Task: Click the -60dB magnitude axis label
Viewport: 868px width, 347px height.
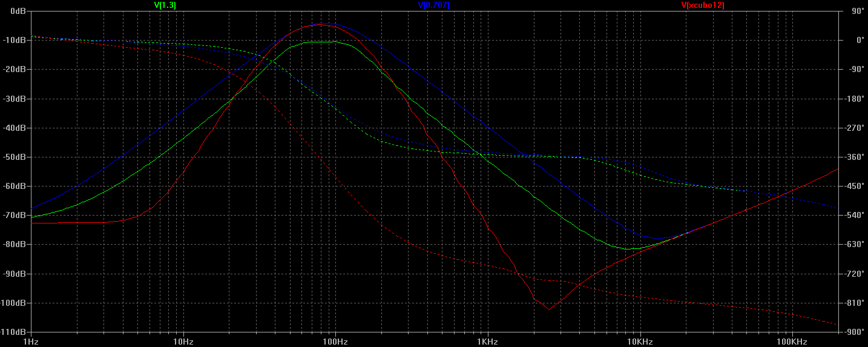Action: pos(16,186)
